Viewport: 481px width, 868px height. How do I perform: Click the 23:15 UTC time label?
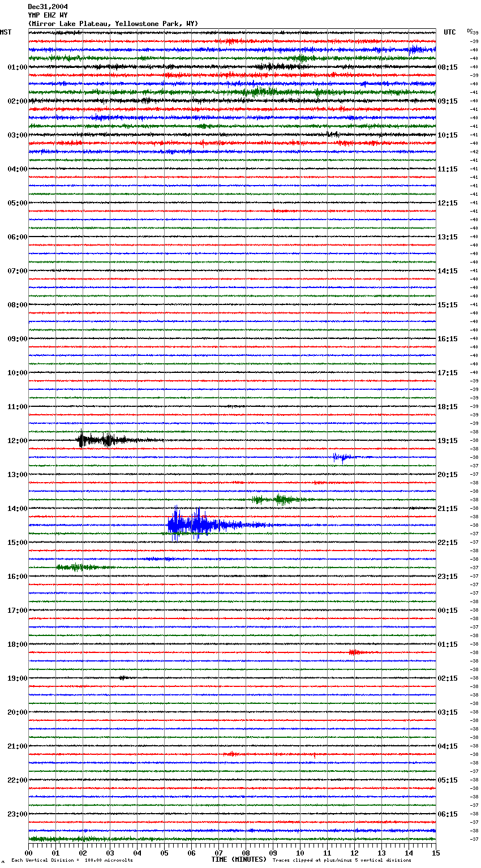tap(448, 577)
